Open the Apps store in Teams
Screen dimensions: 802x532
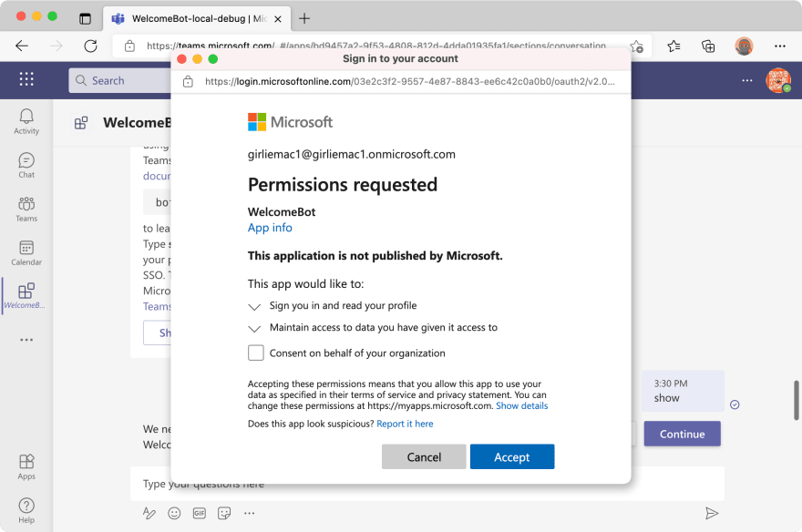click(26, 467)
